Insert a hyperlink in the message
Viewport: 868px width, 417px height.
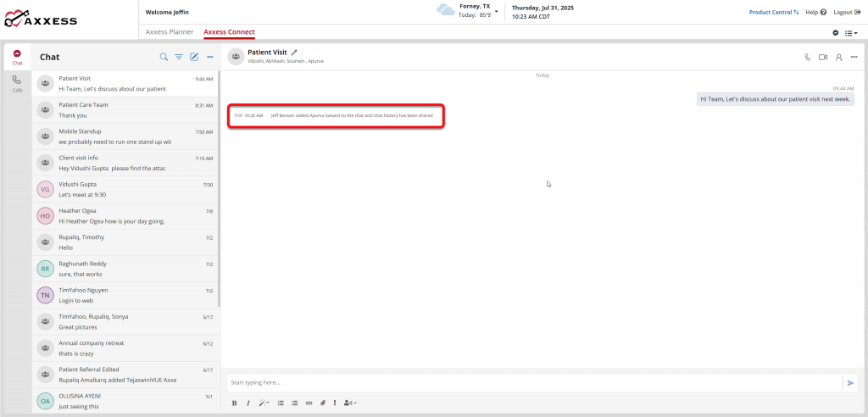click(309, 403)
